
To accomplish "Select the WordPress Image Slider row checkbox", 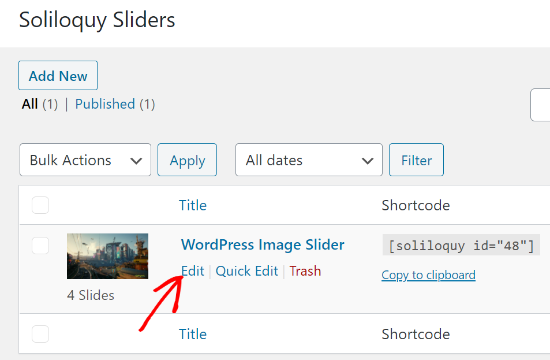I will 40,246.
